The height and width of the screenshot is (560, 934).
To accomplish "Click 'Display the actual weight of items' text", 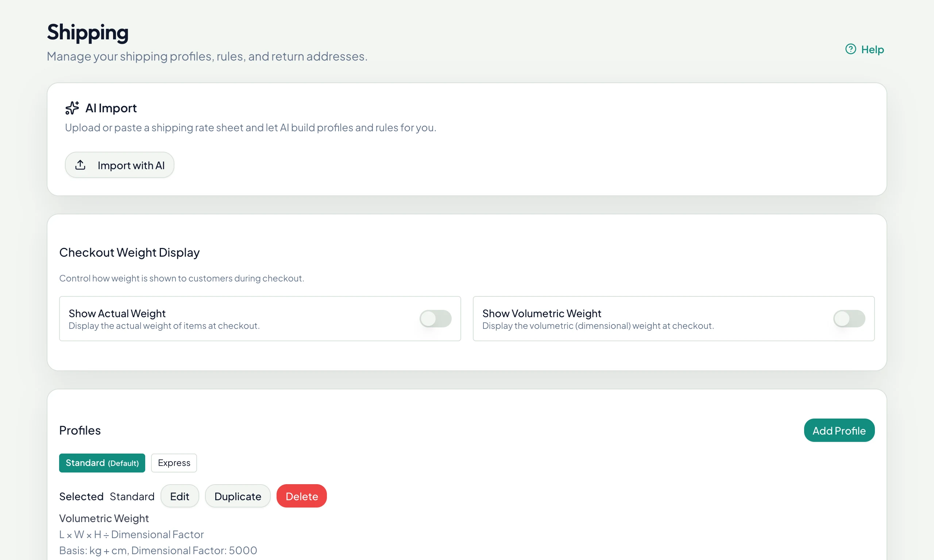I will pyautogui.click(x=164, y=326).
